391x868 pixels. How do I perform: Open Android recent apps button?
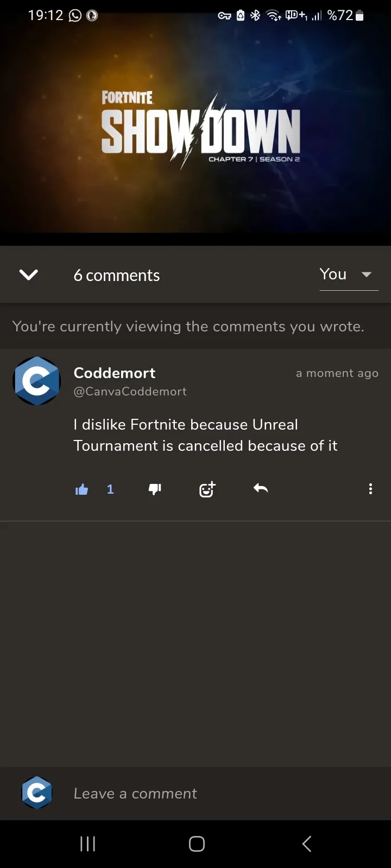88,844
